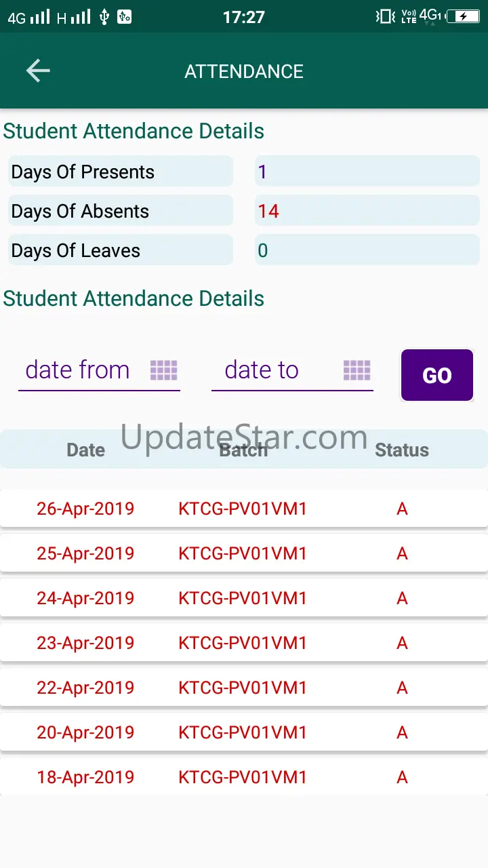
Task: Select the 26-Apr-2019 attendance row
Action: 244,509
